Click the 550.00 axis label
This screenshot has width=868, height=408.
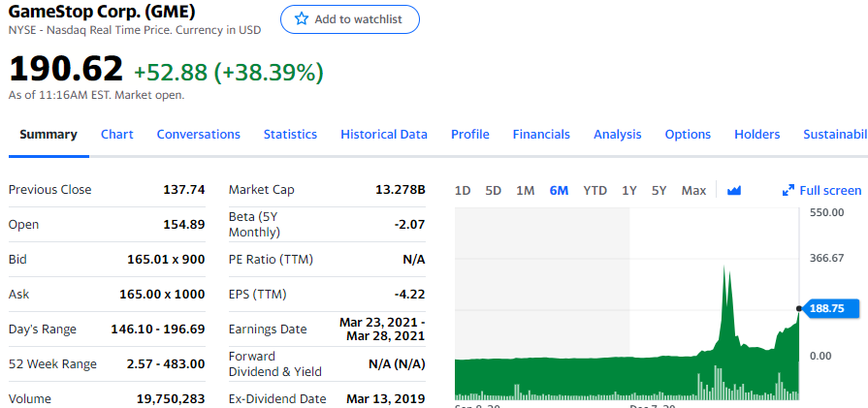pyautogui.click(x=826, y=212)
